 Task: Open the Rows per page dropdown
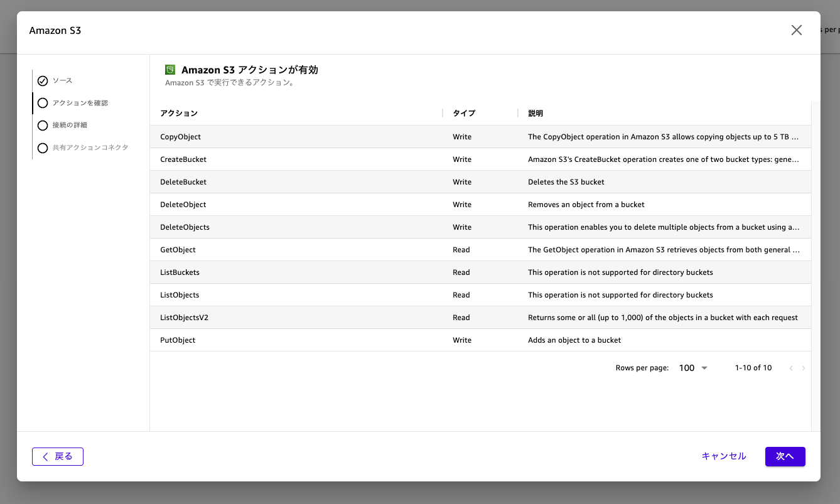click(693, 368)
